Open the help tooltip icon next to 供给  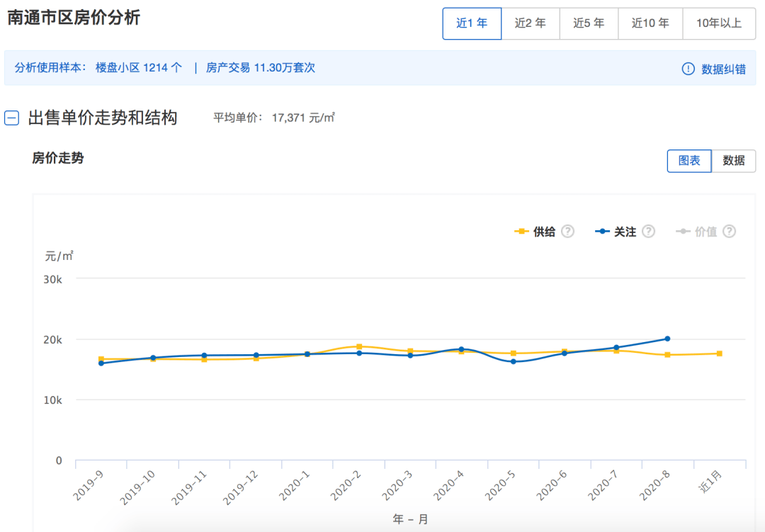567,231
